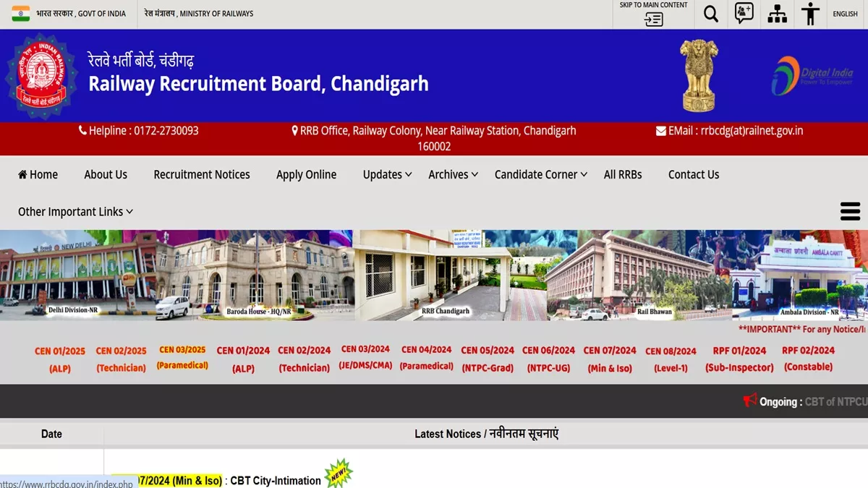The width and height of the screenshot is (868, 488).
Task: Open CEN 05/2024 (NTPC-Grad) link
Action: pyautogui.click(x=488, y=359)
